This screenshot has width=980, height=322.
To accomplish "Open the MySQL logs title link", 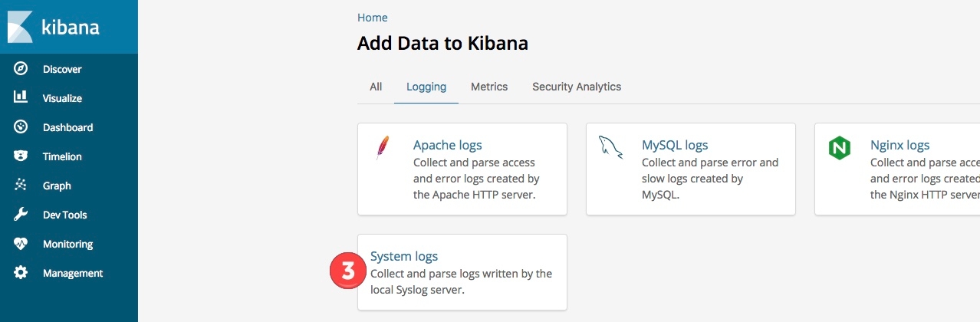I will (675, 145).
